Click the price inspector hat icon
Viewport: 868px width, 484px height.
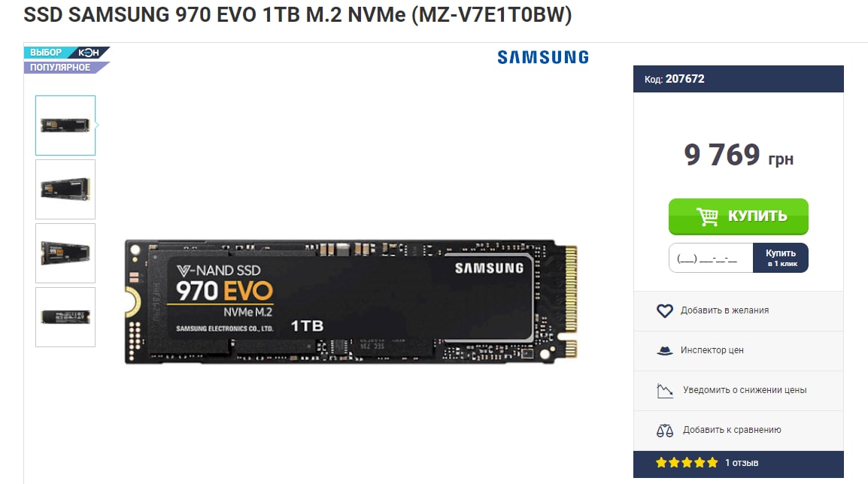pyautogui.click(x=664, y=351)
